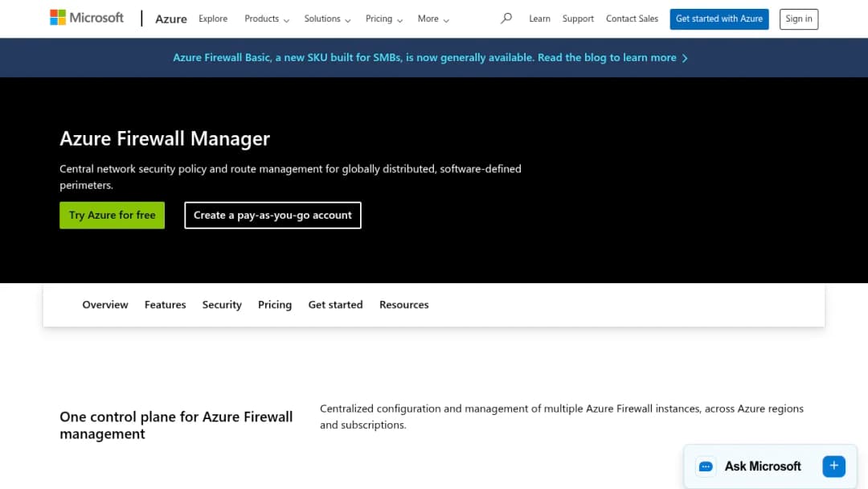Open the Pricing dropdown in top nav
868x489 pixels.
[x=383, y=18]
